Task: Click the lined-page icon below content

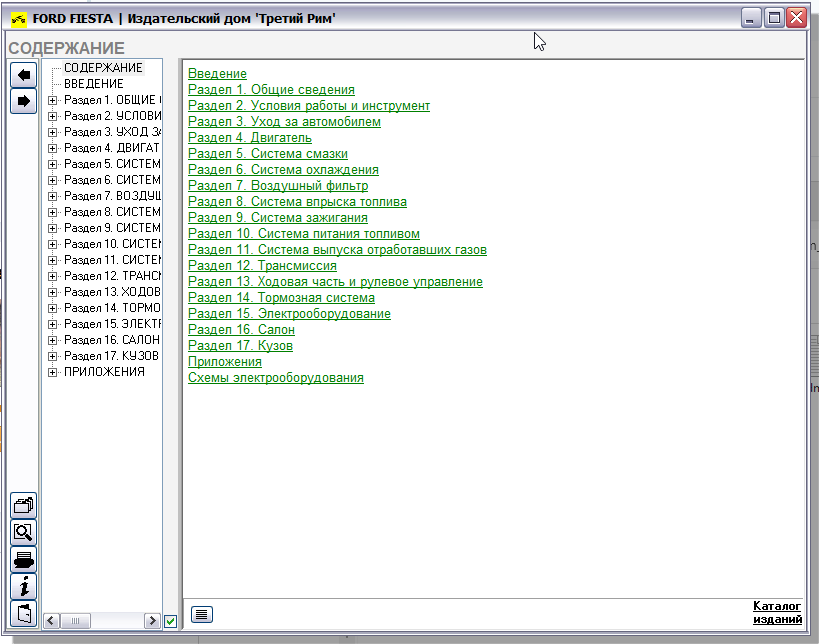Action: click(x=202, y=614)
